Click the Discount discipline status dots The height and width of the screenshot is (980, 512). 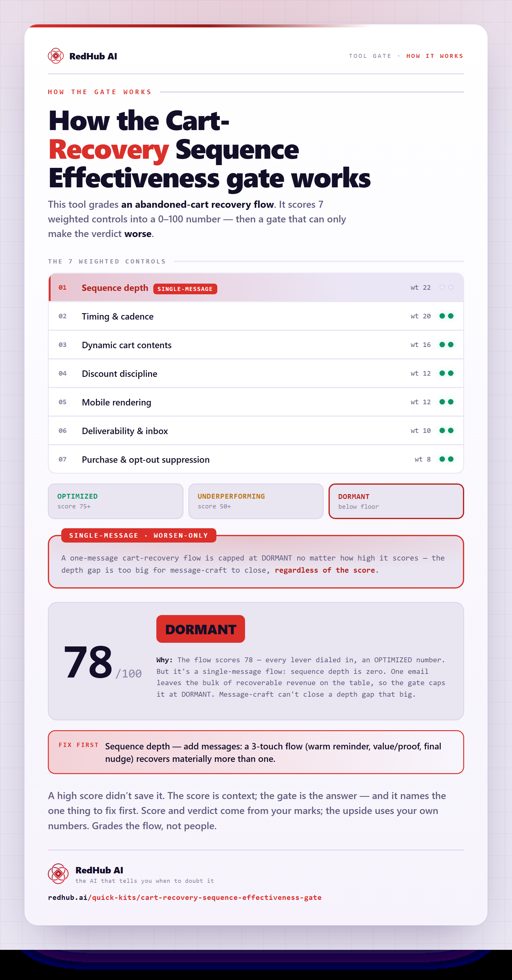[446, 373]
